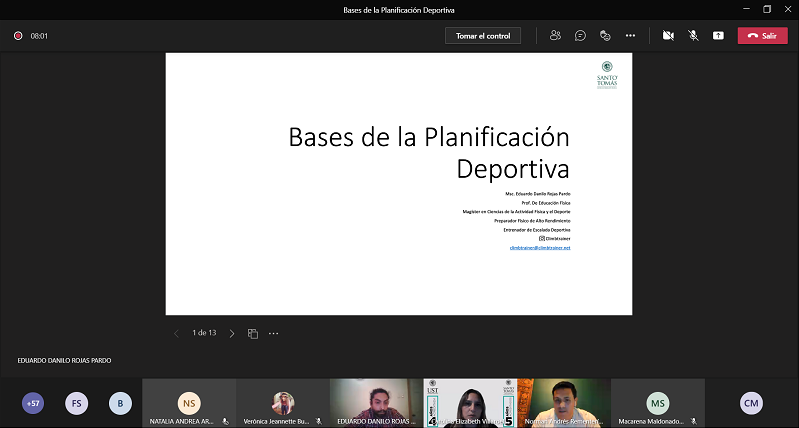
Task: Click presenter name EDUARDO DANILO ROJAS PARDO
Action: coord(64,360)
